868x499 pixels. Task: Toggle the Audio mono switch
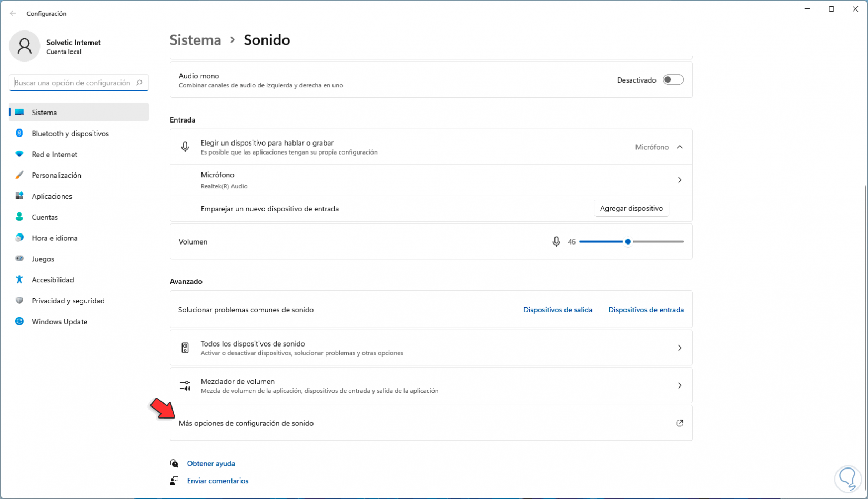pyautogui.click(x=673, y=80)
